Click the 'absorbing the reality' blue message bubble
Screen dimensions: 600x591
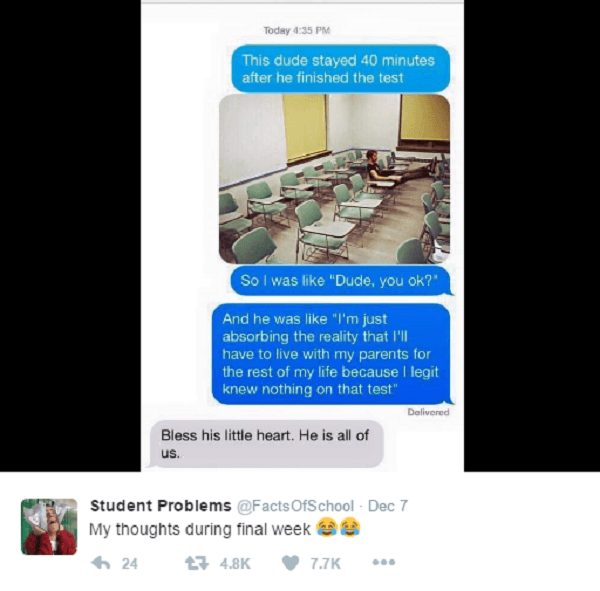coord(331,354)
